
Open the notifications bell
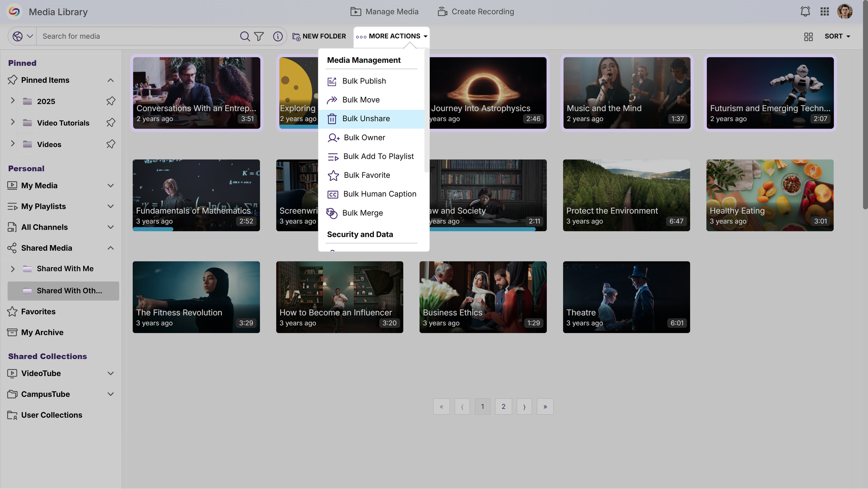(805, 12)
